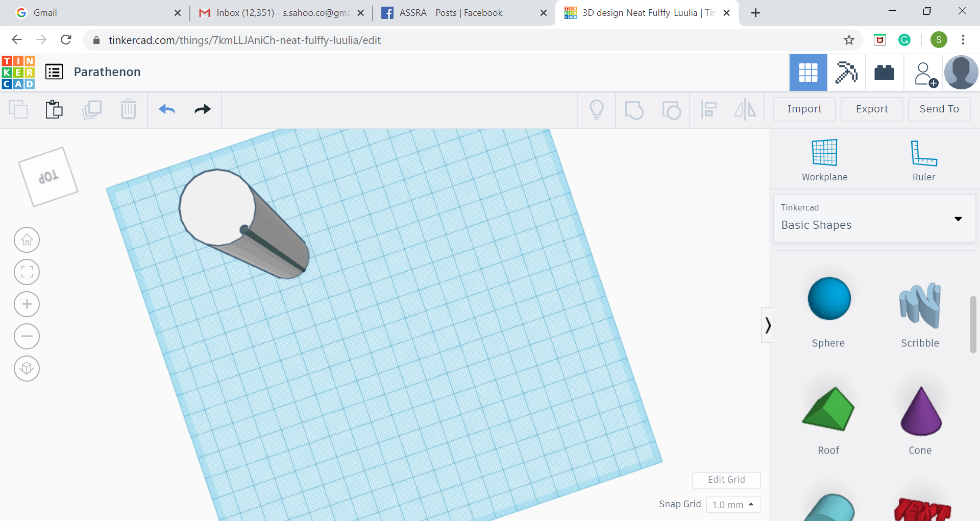
Task: Click the Delete trash icon
Action: tap(128, 109)
